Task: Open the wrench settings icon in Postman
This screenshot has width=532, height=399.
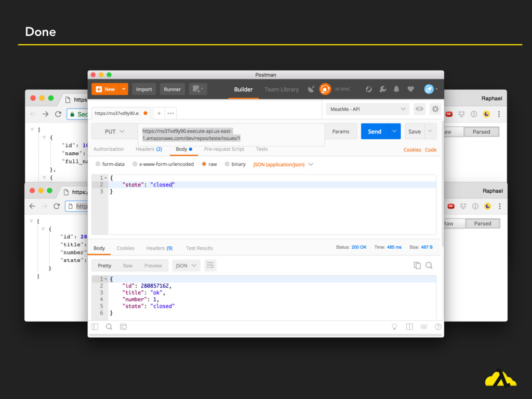Action: tap(383, 89)
